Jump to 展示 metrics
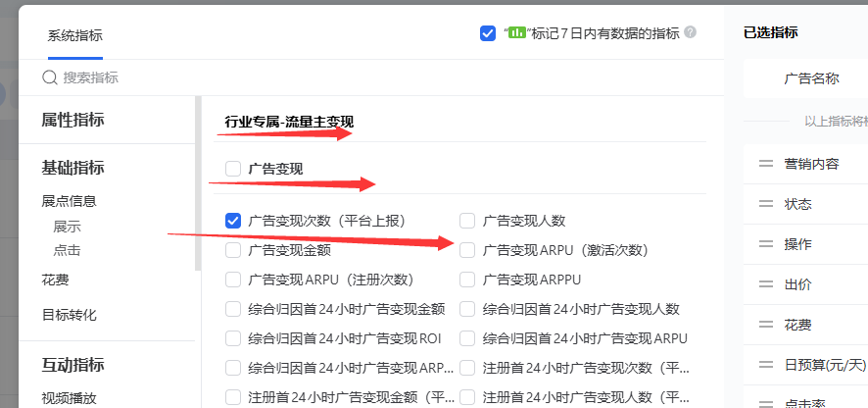The width and height of the screenshot is (868, 408). pyautogui.click(x=67, y=227)
